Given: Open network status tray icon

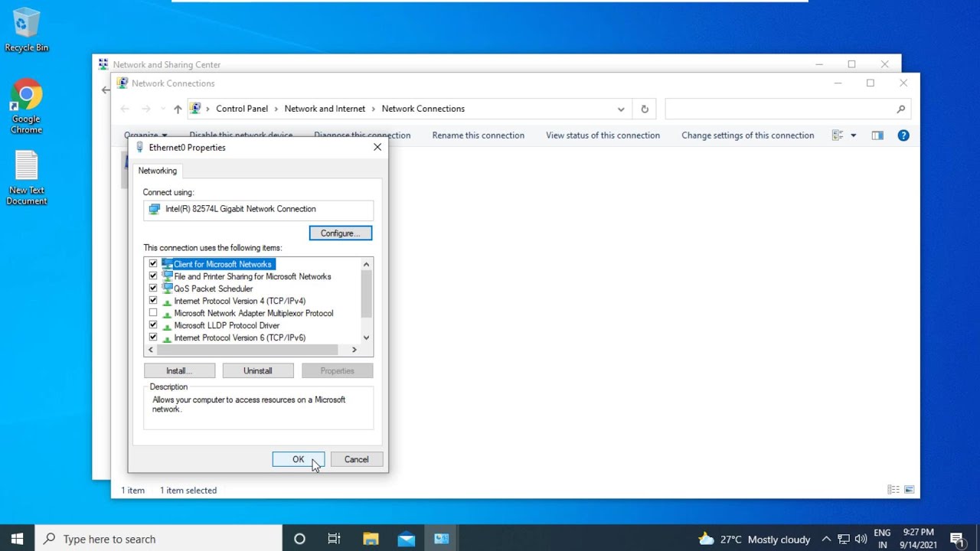Looking at the screenshot, I should pos(844,539).
